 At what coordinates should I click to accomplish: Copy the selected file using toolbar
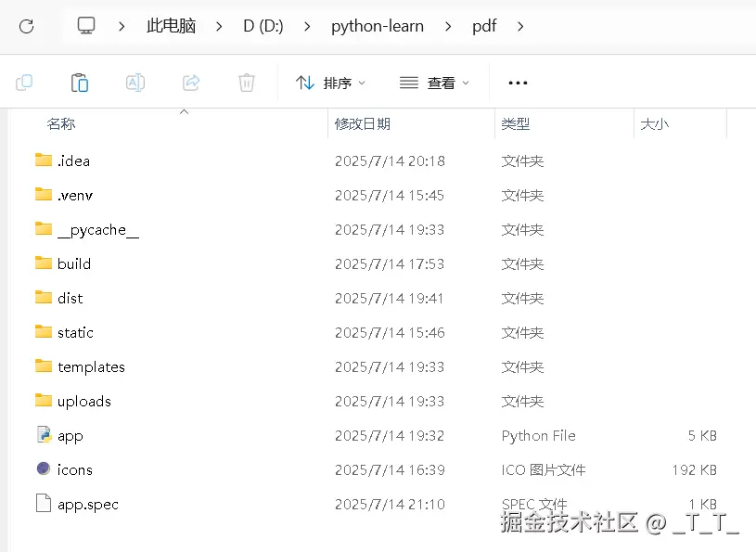pos(24,82)
